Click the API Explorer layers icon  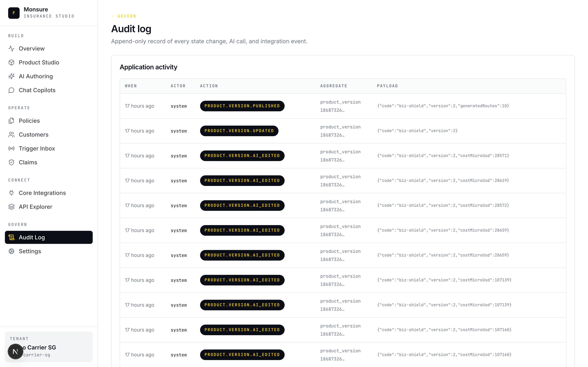[x=11, y=207]
